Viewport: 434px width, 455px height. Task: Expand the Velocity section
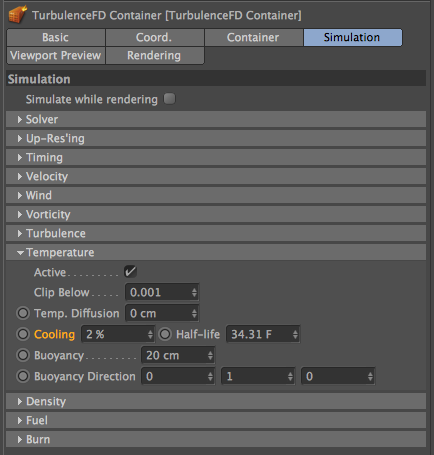pos(216,176)
